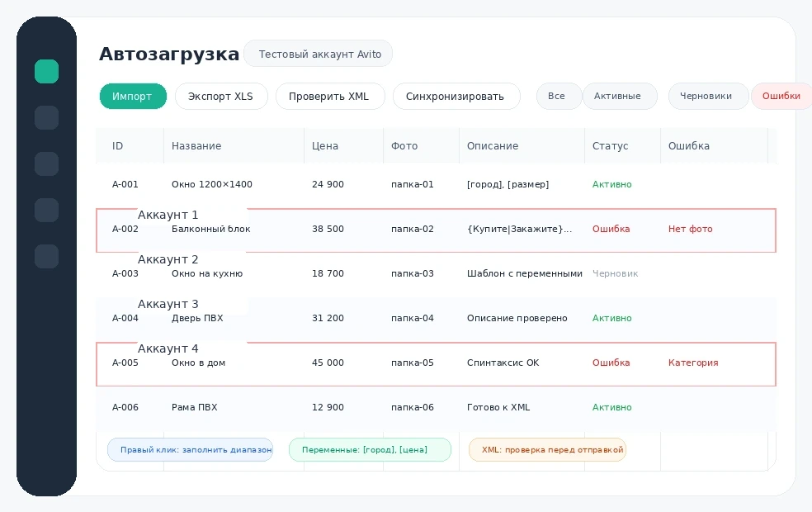
Task: Click the Аккаунт 2 label
Action: coord(168,259)
